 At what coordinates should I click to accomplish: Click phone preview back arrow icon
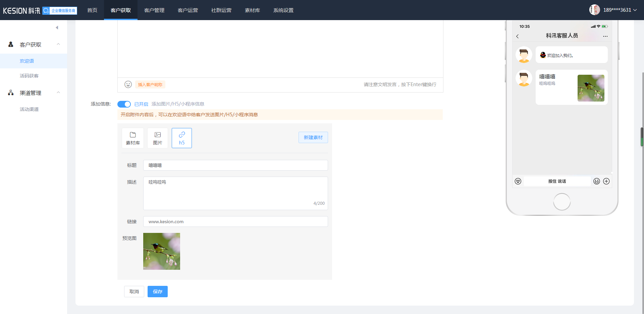pyautogui.click(x=518, y=36)
